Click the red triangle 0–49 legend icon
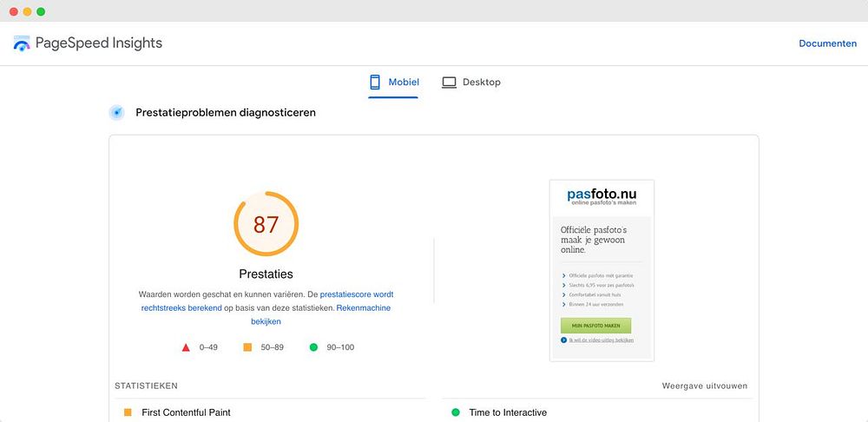The width and height of the screenshot is (868, 422). [186, 347]
